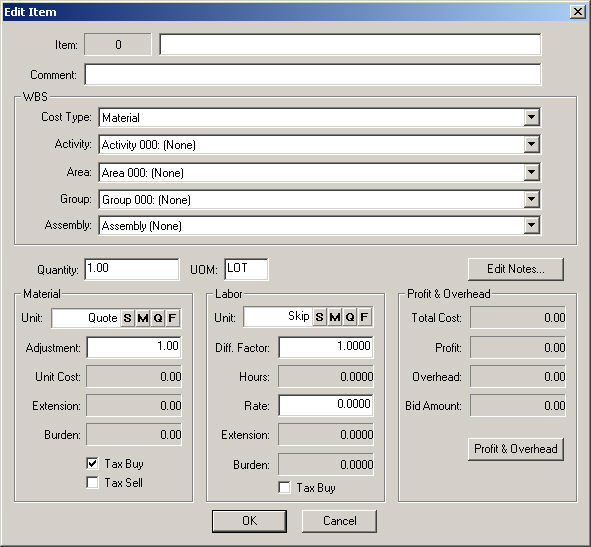
Task: Click the F button in Labor unit
Action: pyautogui.click(x=364, y=317)
